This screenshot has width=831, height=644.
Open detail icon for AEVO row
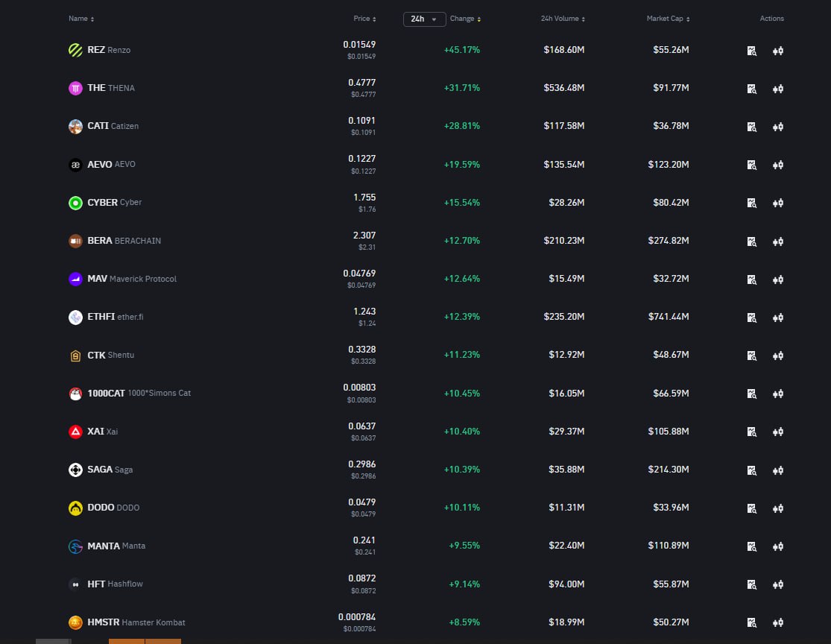pyautogui.click(x=751, y=165)
